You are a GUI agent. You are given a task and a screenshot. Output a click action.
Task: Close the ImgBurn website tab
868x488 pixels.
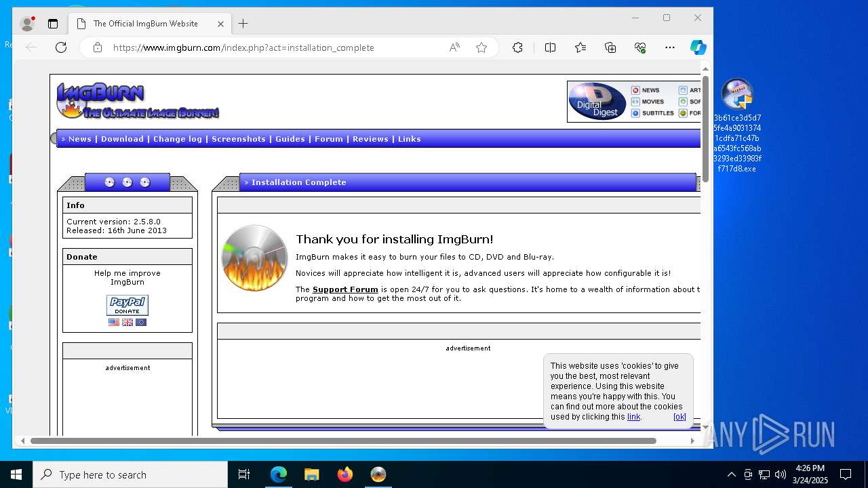tap(220, 24)
